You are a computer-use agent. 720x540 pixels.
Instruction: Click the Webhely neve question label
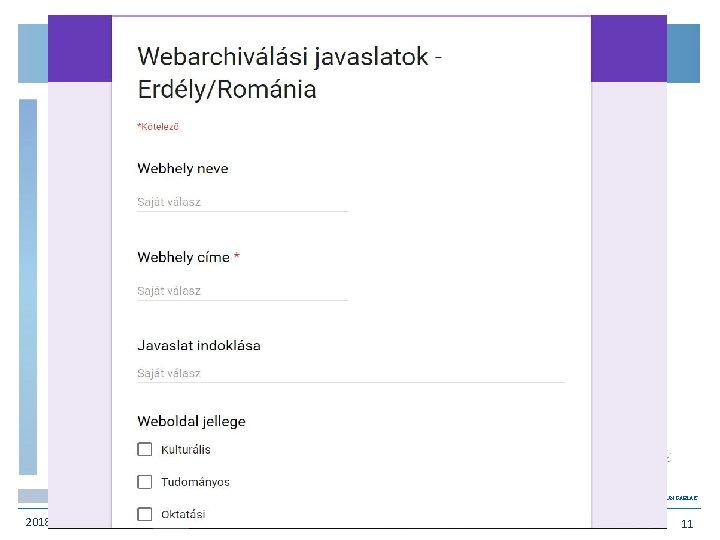coord(183,168)
